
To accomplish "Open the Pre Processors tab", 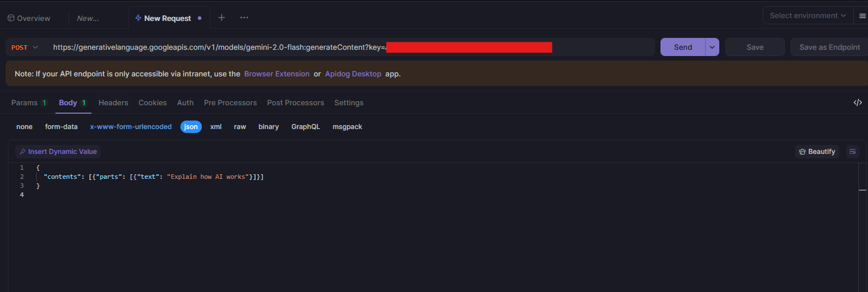I will tap(230, 103).
